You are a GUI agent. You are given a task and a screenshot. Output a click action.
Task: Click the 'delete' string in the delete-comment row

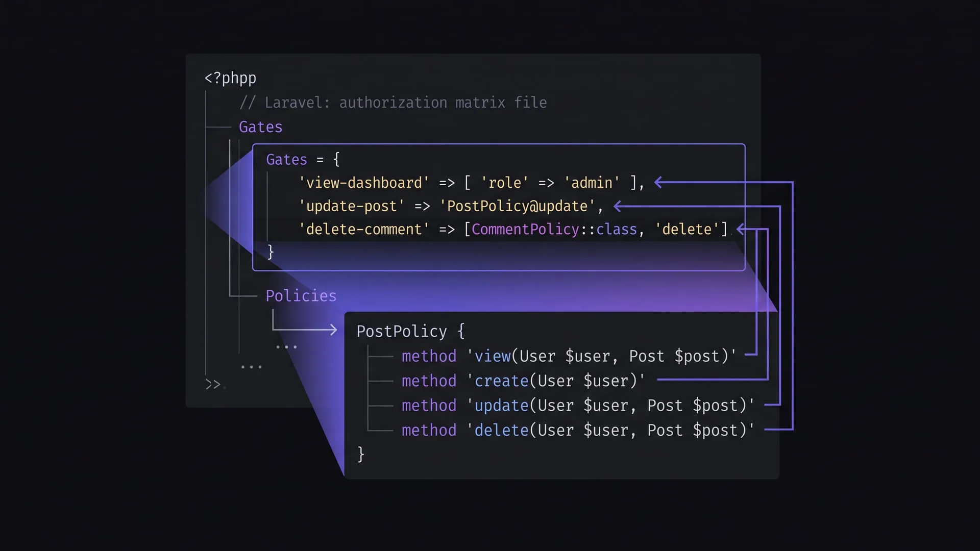point(687,230)
